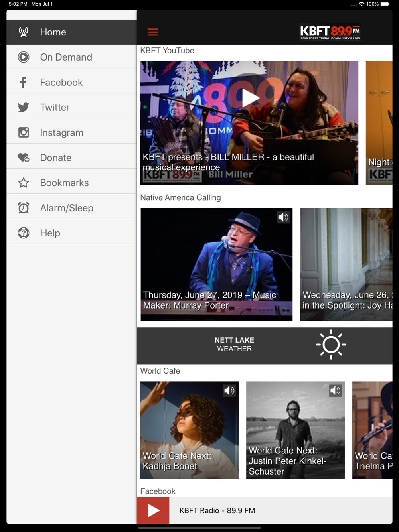Click the Facebook section heading

pos(158,491)
